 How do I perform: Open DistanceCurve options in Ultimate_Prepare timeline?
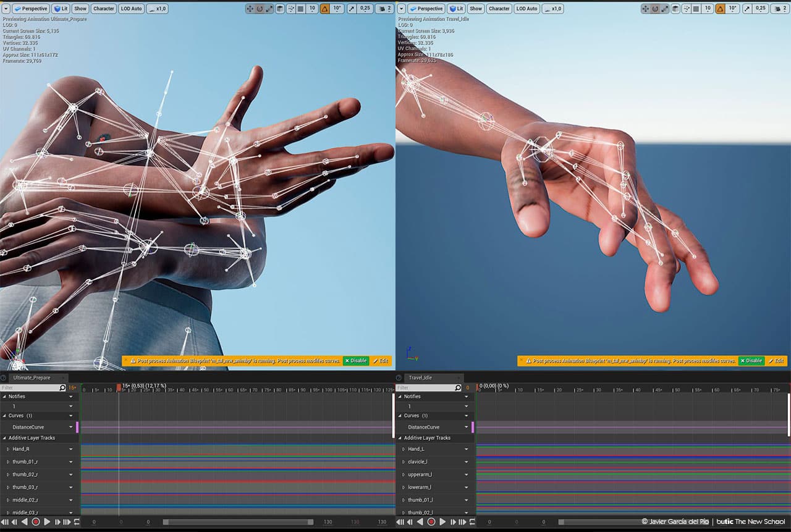pos(71,428)
